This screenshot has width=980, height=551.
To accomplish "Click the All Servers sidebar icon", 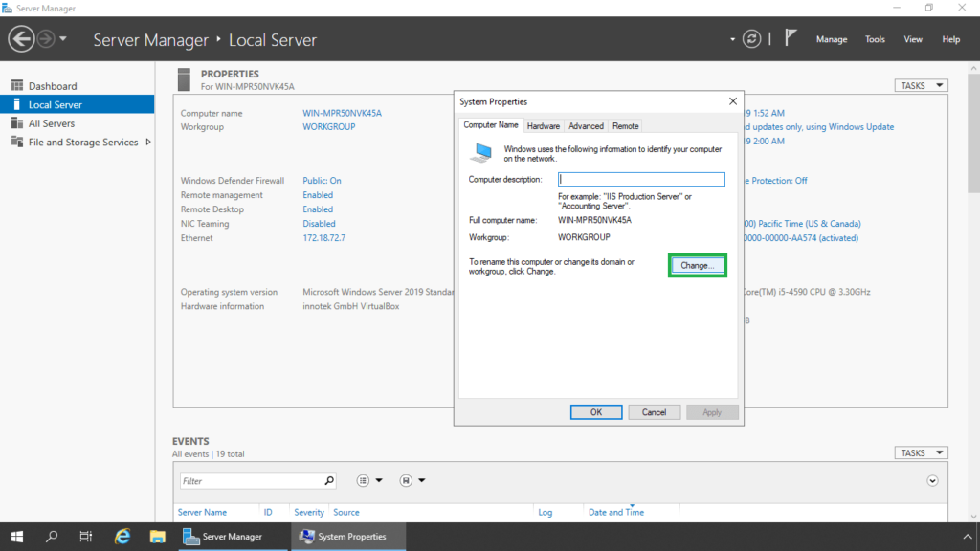I will click(17, 123).
